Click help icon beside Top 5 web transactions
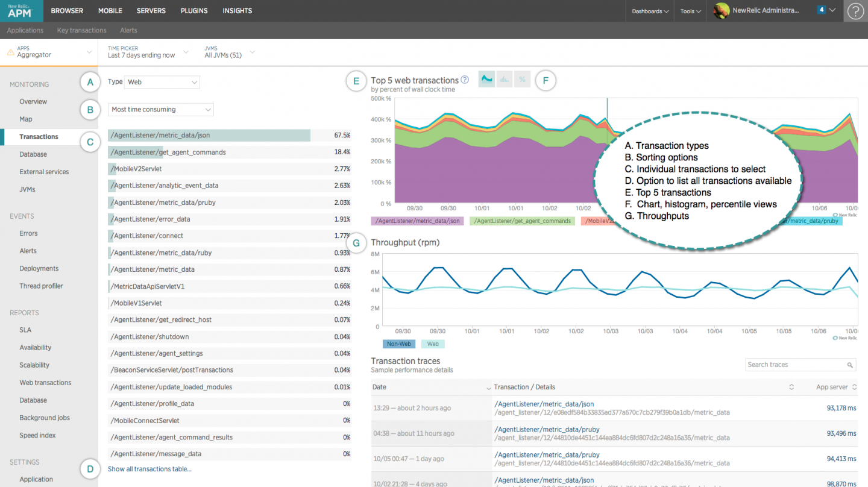The width and height of the screenshot is (868, 487). [465, 80]
